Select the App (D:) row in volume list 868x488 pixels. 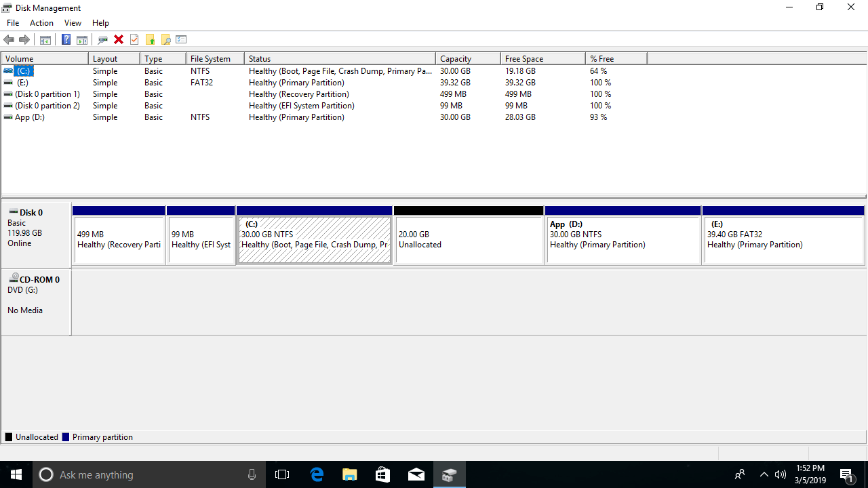pyautogui.click(x=30, y=117)
